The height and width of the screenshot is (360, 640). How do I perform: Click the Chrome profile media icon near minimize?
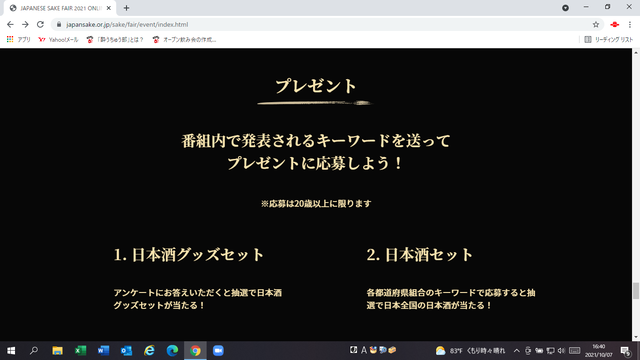pos(565,8)
